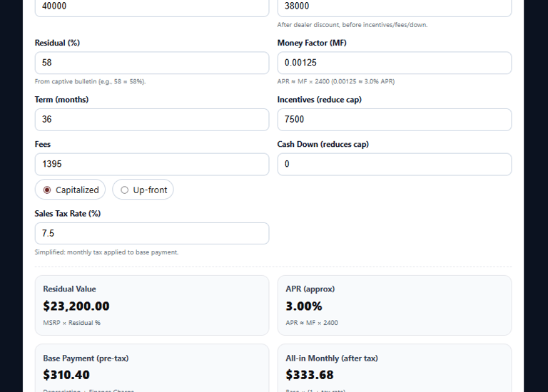Click the Term (months) input box
The image size is (548, 392).
pos(151,120)
